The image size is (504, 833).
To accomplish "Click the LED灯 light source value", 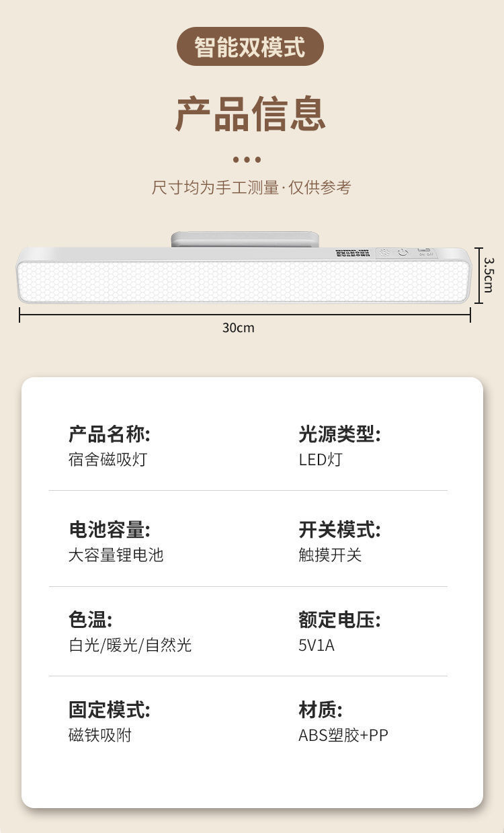I will [321, 460].
